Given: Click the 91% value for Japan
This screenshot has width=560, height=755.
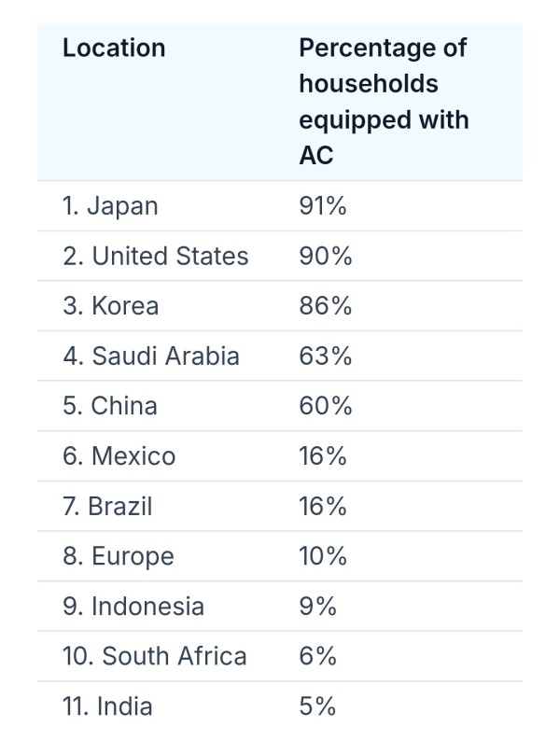Looking at the screenshot, I should pos(323,206).
